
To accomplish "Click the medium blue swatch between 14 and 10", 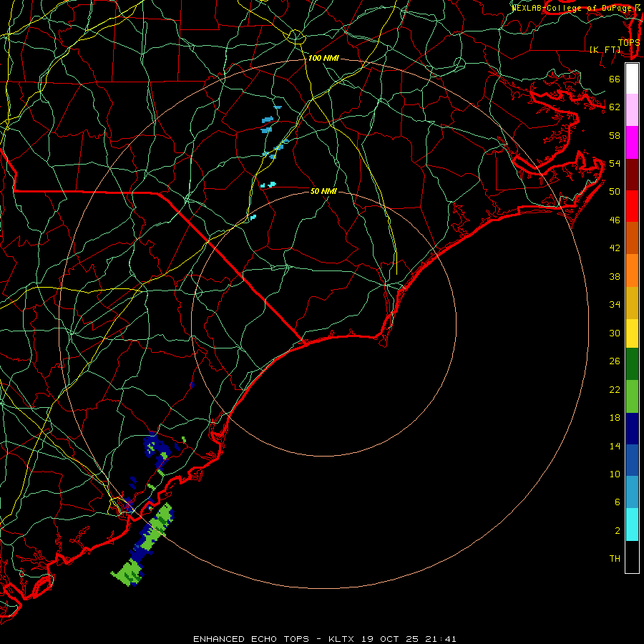I will [x=632, y=460].
